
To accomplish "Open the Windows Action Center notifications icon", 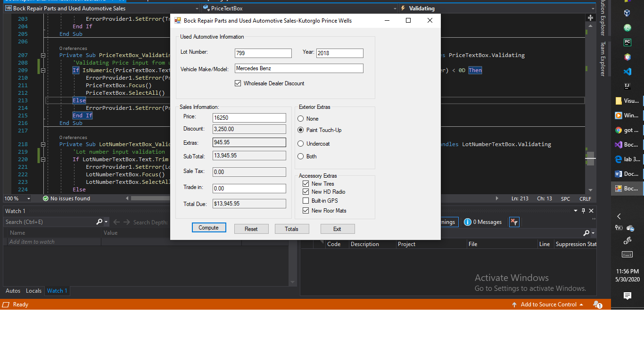I will tap(627, 296).
